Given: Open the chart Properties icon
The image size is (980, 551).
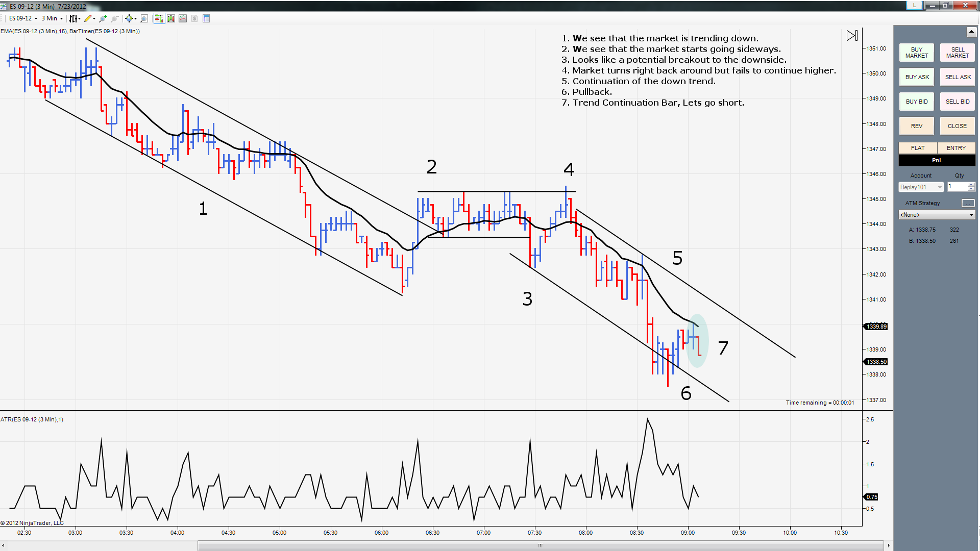Looking at the screenshot, I should [206, 18].
